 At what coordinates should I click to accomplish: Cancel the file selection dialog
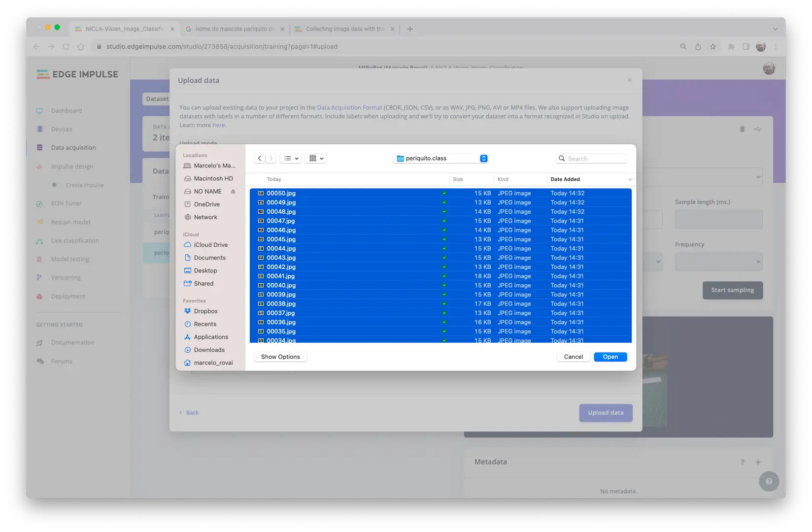[x=573, y=357]
